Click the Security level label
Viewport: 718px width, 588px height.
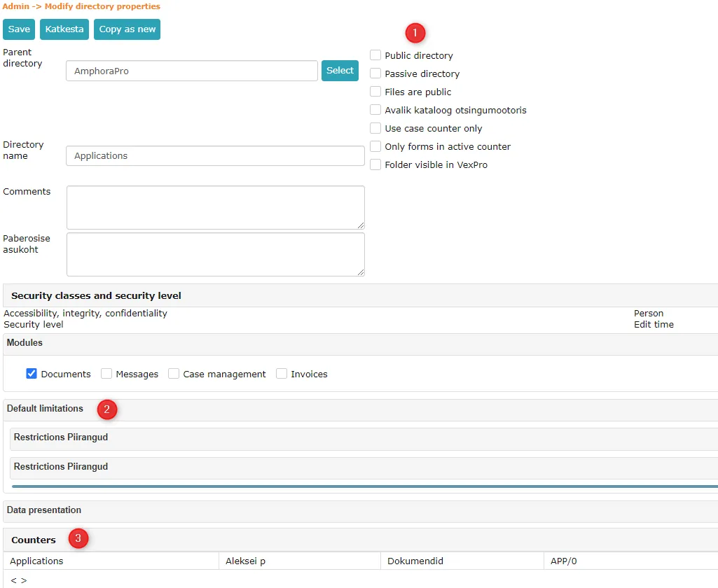tap(34, 324)
